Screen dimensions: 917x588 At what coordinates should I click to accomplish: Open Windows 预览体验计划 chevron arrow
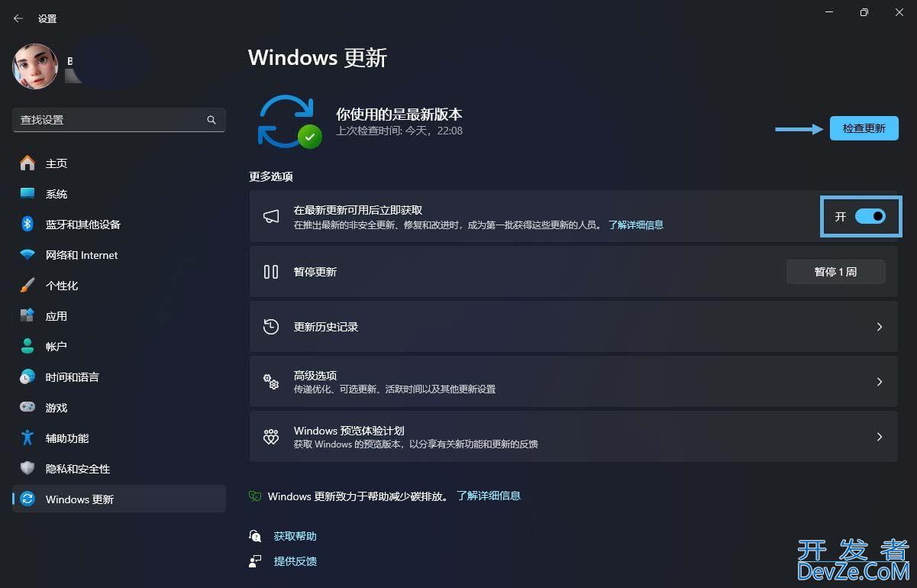point(880,437)
